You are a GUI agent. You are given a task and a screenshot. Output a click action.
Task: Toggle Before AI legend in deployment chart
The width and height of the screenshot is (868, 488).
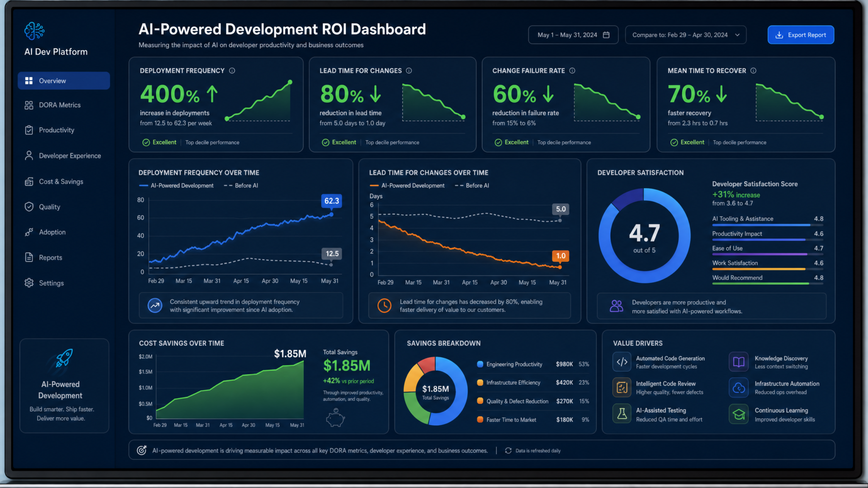[241, 186]
